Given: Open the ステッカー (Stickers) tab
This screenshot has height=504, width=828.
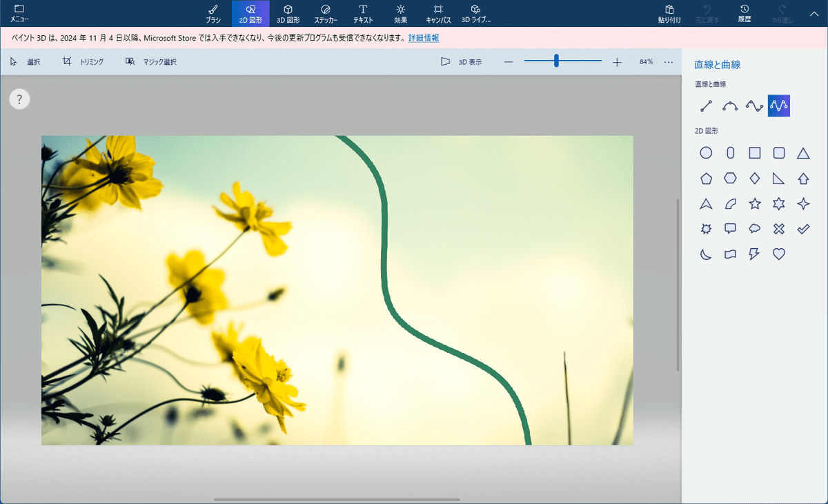Looking at the screenshot, I should coord(326,13).
